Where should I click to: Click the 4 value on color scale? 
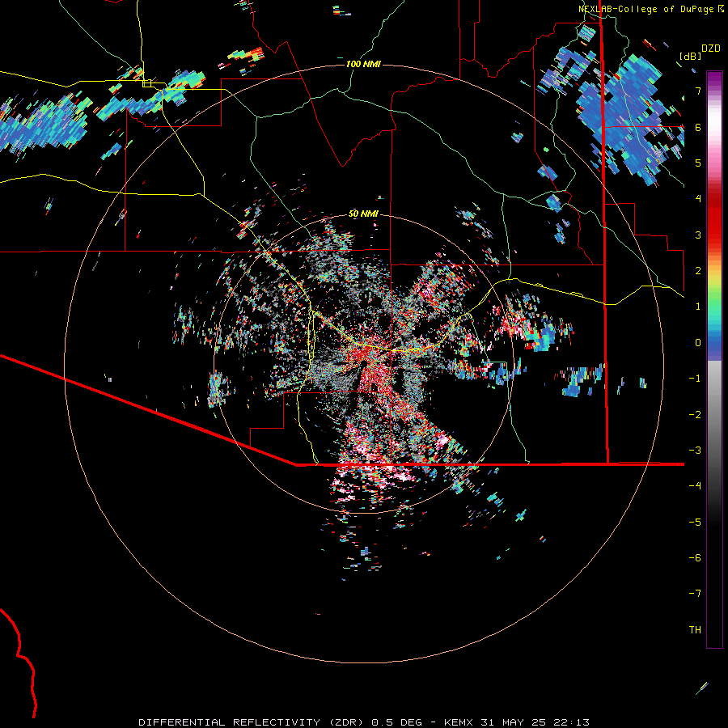point(698,199)
